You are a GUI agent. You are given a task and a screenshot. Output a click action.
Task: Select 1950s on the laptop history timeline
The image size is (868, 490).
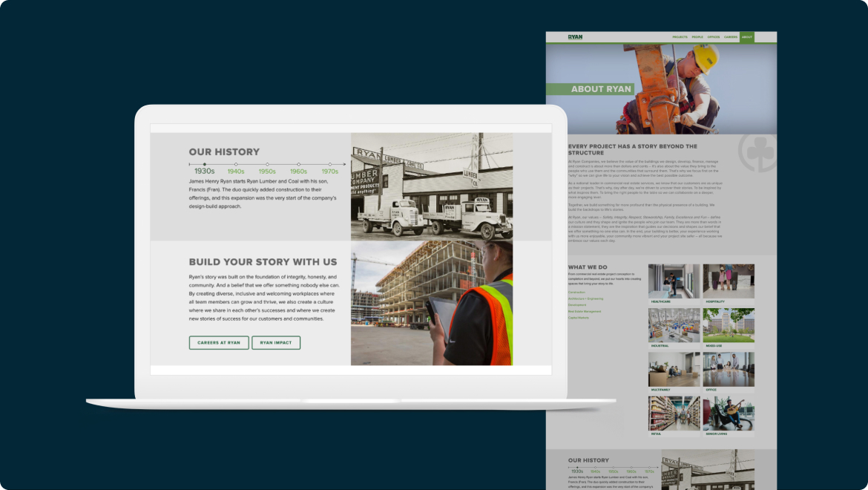tap(267, 171)
